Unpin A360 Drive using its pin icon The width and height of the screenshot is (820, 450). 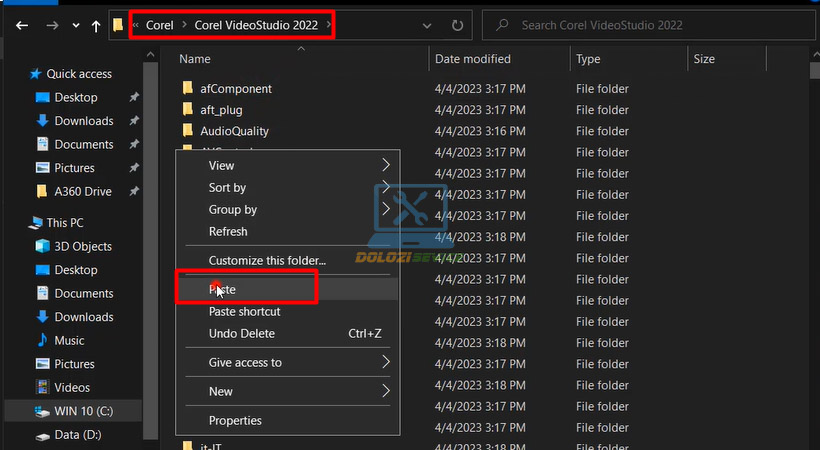134,191
